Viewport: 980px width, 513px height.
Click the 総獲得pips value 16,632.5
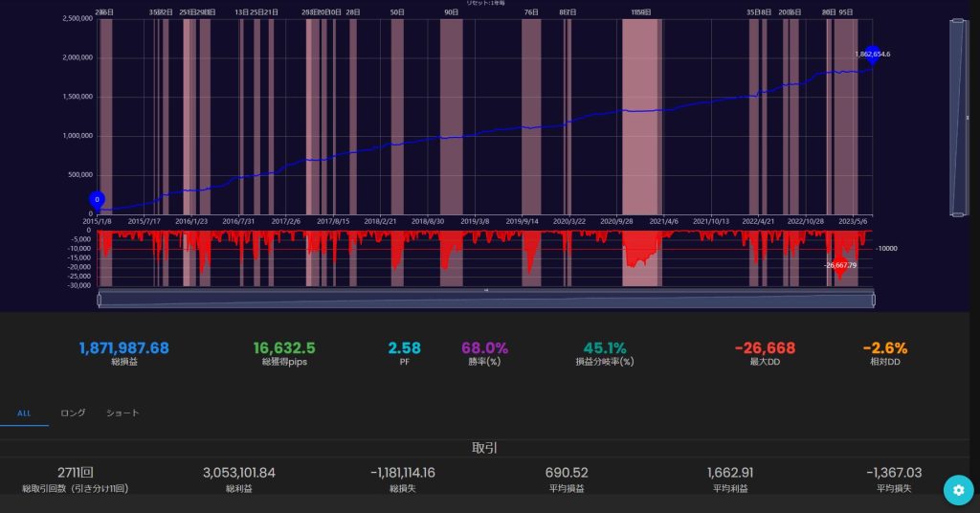[284, 348]
